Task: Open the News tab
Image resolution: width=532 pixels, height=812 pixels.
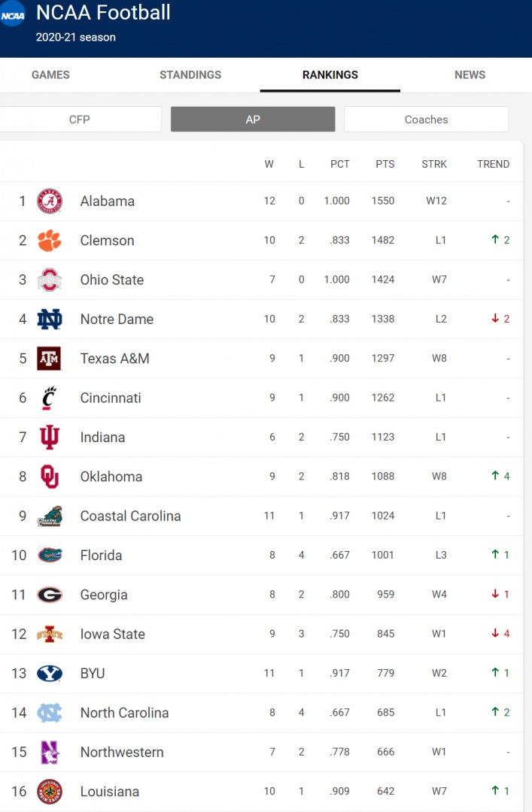Action: tap(470, 75)
